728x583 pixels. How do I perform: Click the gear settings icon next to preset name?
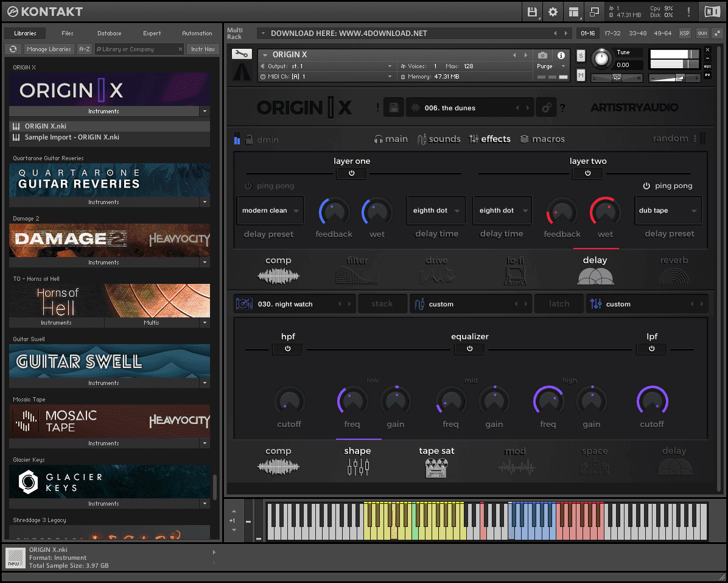pyautogui.click(x=546, y=108)
